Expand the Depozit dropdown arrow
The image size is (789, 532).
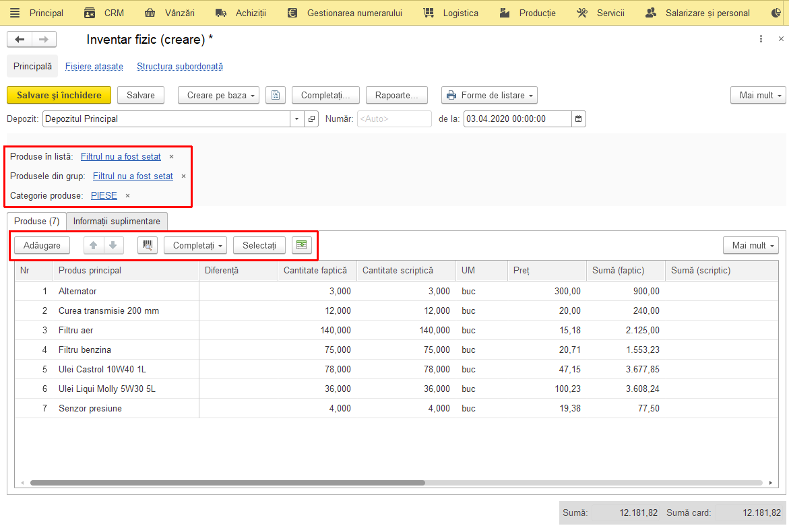tap(297, 119)
